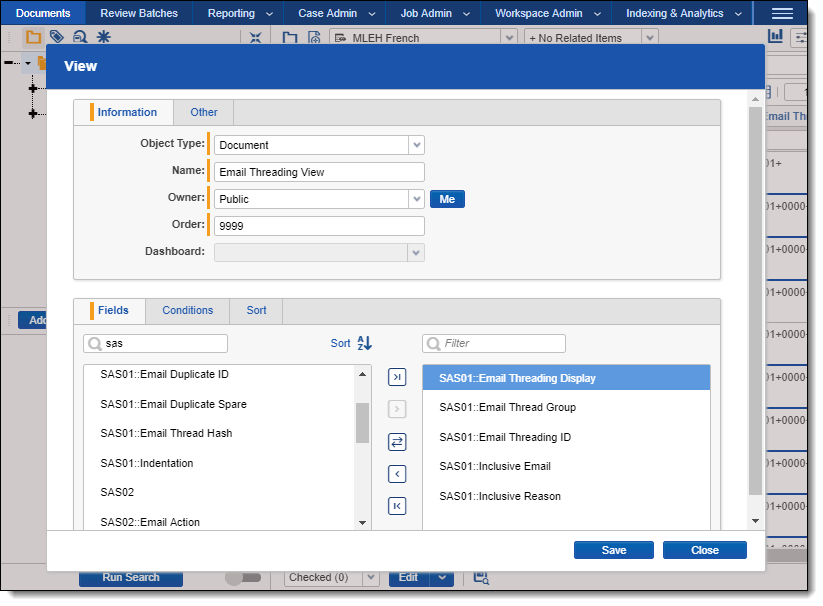Toggle the switch next to Run Search
The image size is (823, 606).
243,578
